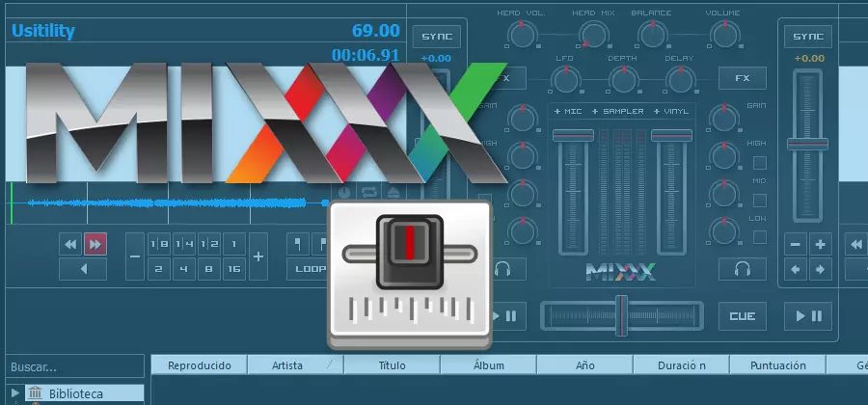Click the right deck rate plus icon
The width and height of the screenshot is (868, 405).
[819, 244]
